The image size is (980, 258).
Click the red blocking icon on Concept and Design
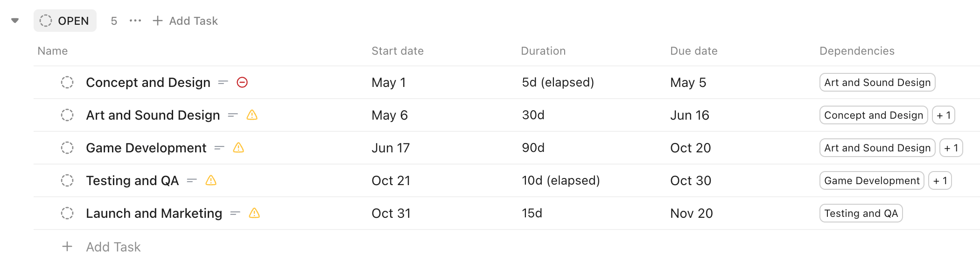[242, 82]
